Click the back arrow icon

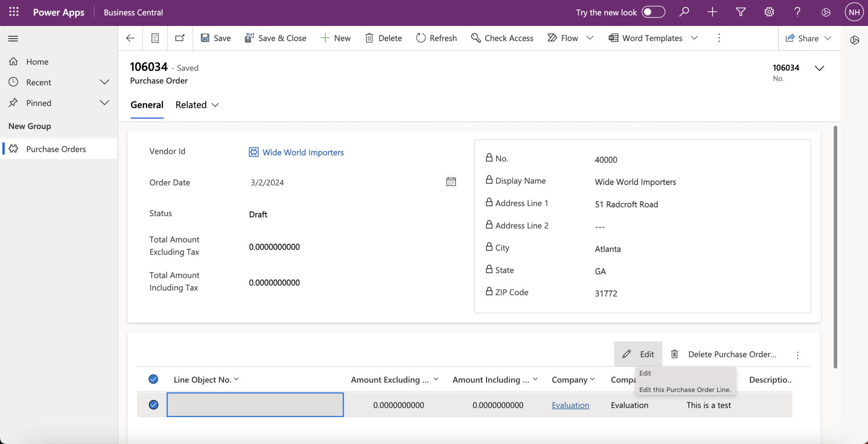130,38
